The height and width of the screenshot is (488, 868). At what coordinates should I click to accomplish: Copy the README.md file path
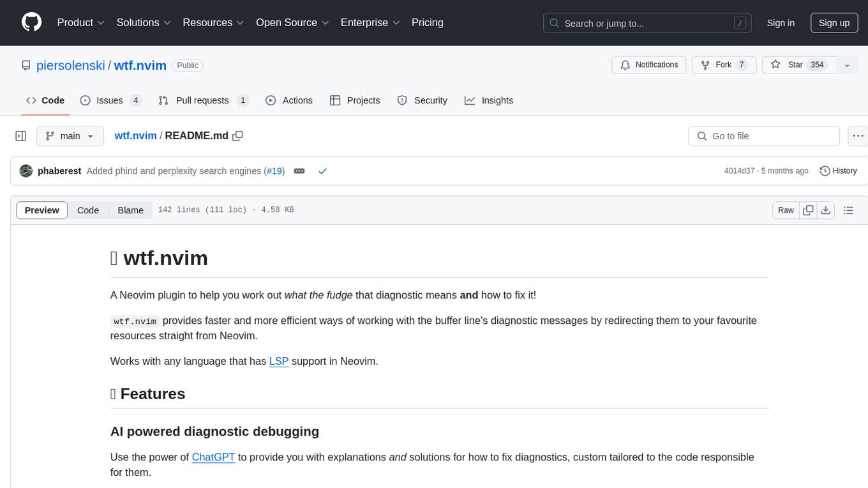238,135
